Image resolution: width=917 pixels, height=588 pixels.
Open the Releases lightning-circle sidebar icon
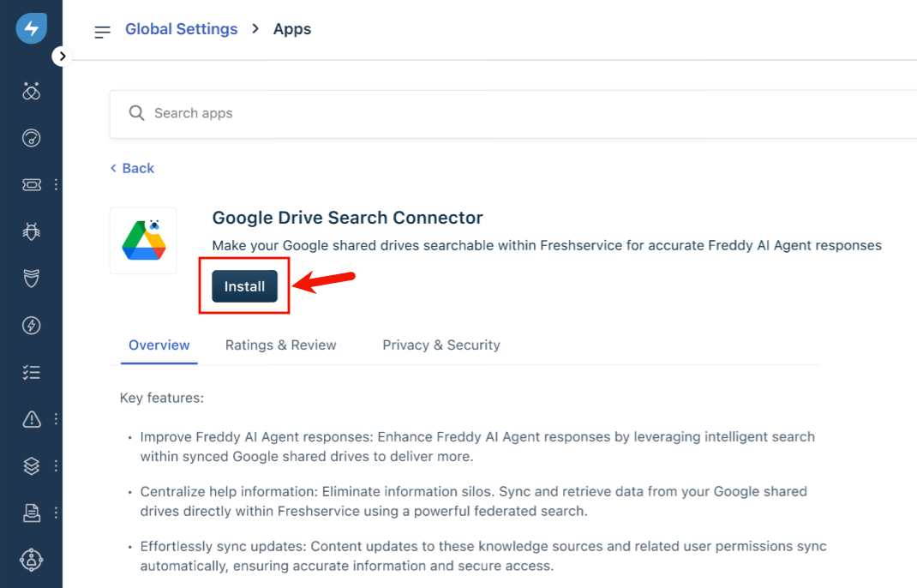point(31,326)
